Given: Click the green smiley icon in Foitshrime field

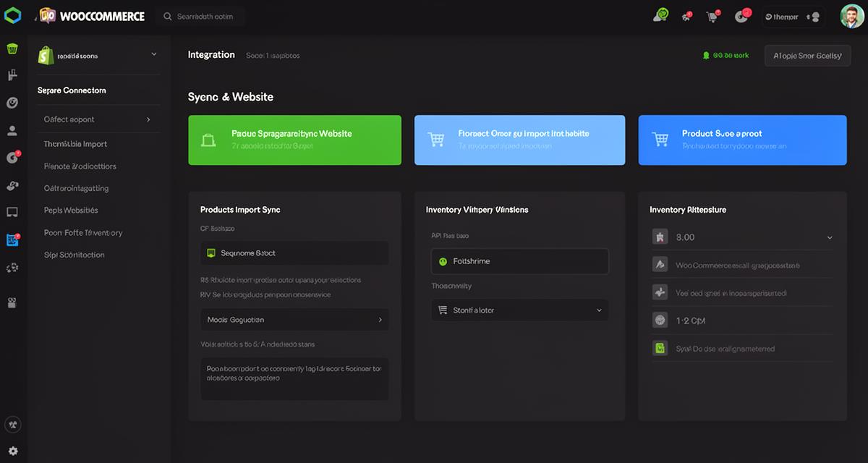Looking at the screenshot, I should [443, 261].
